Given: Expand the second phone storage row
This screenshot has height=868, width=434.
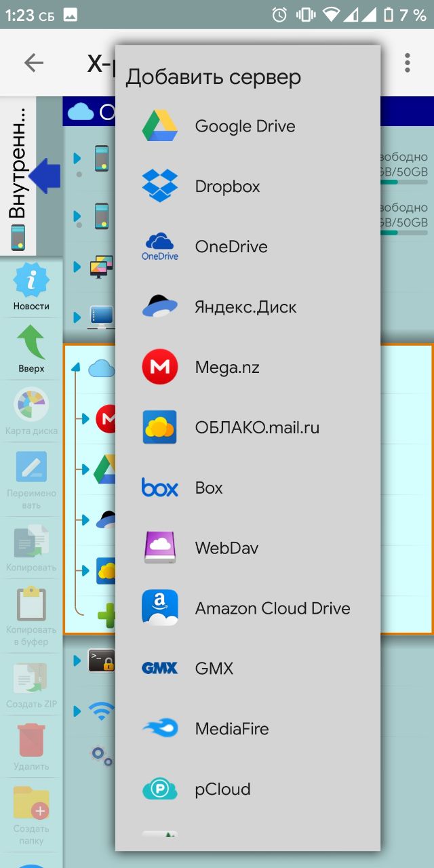Looking at the screenshot, I should 77,216.
